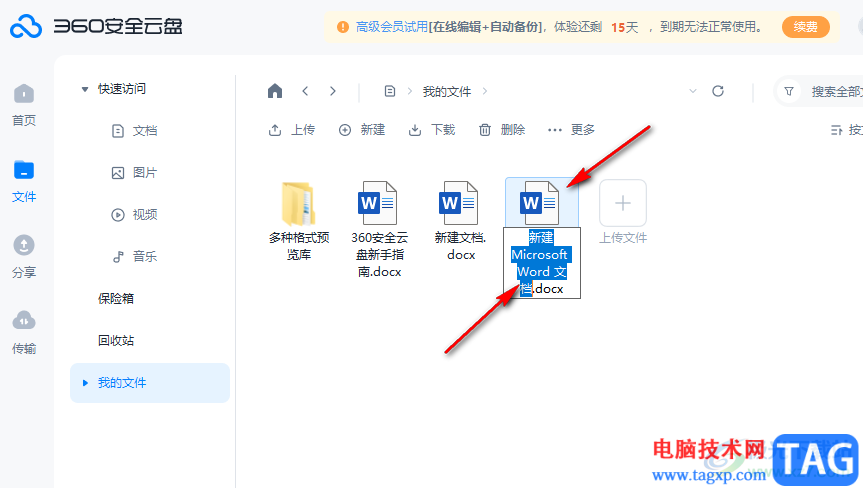Click the 新建 new toolbar button
Viewport: 863px width, 488px height.
(362, 130)
